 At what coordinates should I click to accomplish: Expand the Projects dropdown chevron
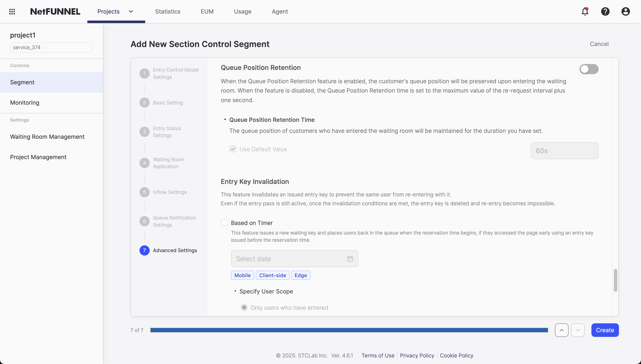click(x=131, y=11)
